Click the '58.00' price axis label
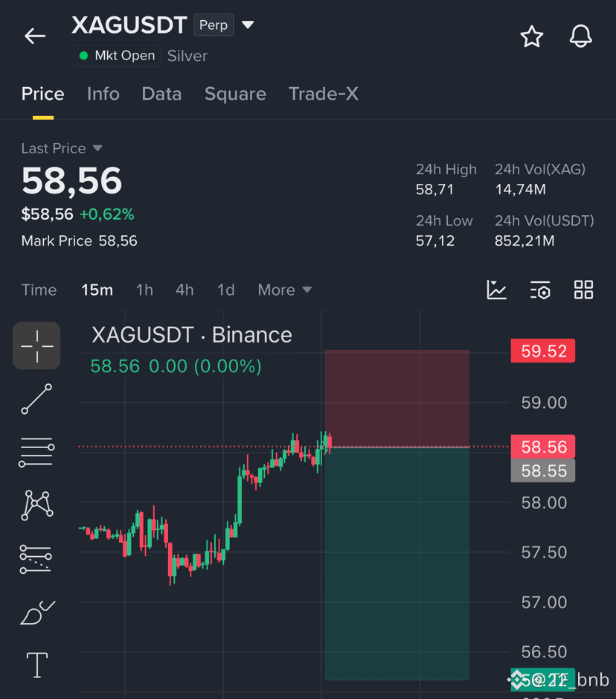Viewport: 616px width, 699px height. tap(544, 503)
